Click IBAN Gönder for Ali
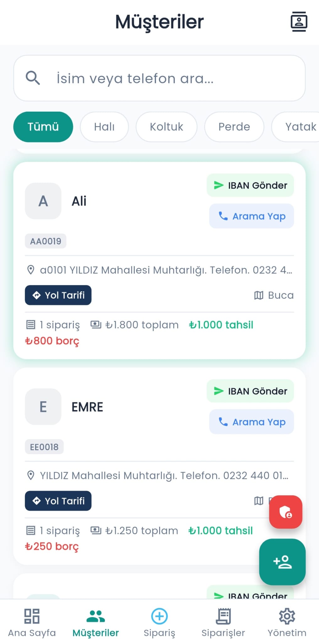The height and width of the screenshot is (644, 319). [250, 185]
